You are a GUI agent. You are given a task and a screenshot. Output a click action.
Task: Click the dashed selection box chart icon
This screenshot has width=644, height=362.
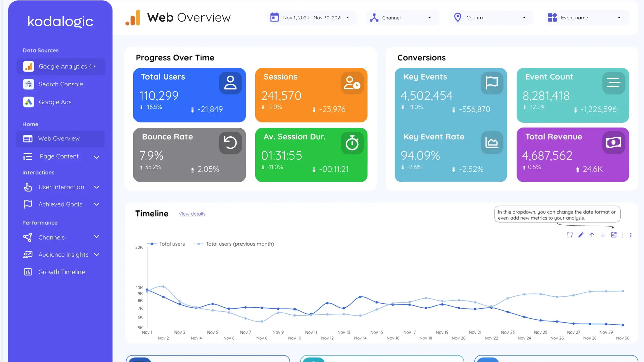pos(570,235)
